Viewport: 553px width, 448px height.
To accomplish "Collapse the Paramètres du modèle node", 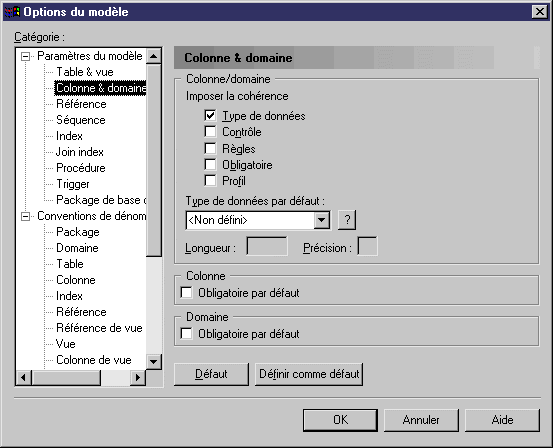I will 25,56.
